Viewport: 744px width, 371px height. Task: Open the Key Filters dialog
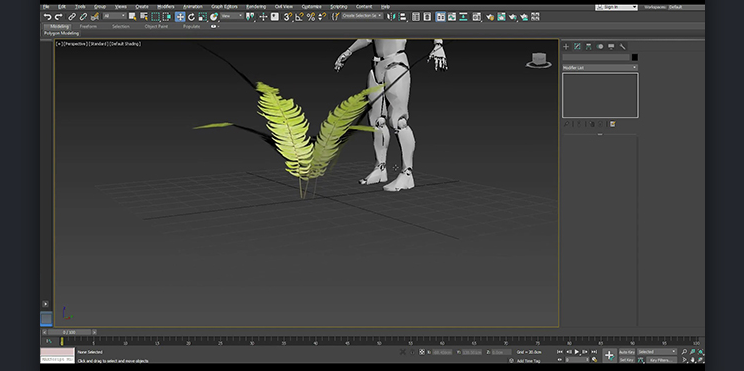pos(661,360)
